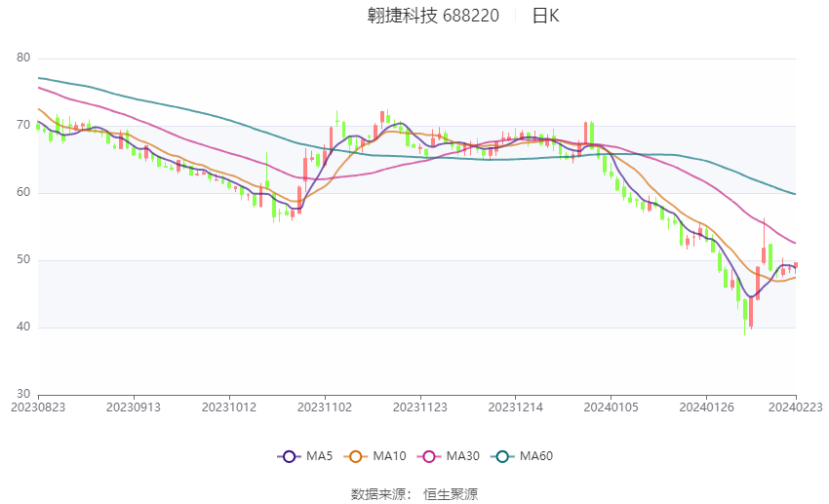This screenshot has width=829, height=504.
Task: Click the 20231214 x-axis date label
Action: [x=516, y=407]
